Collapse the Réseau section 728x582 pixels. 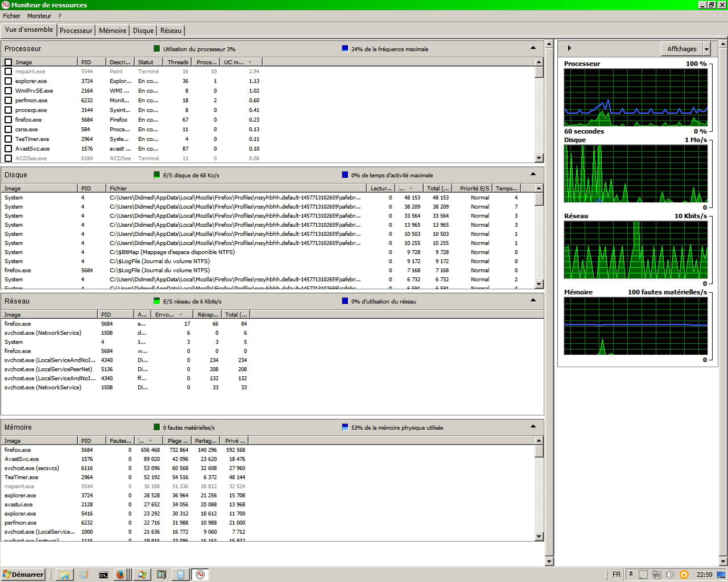pos(533,301)
